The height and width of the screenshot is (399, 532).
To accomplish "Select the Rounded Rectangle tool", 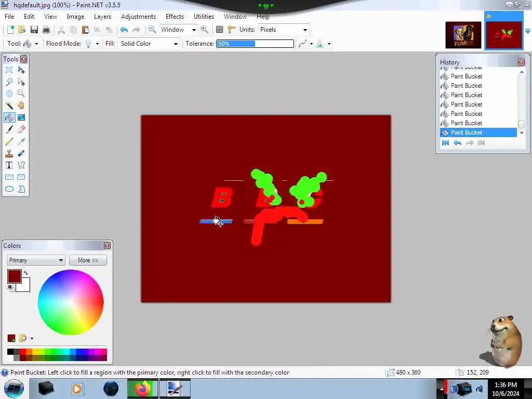I will pos(21,177).
